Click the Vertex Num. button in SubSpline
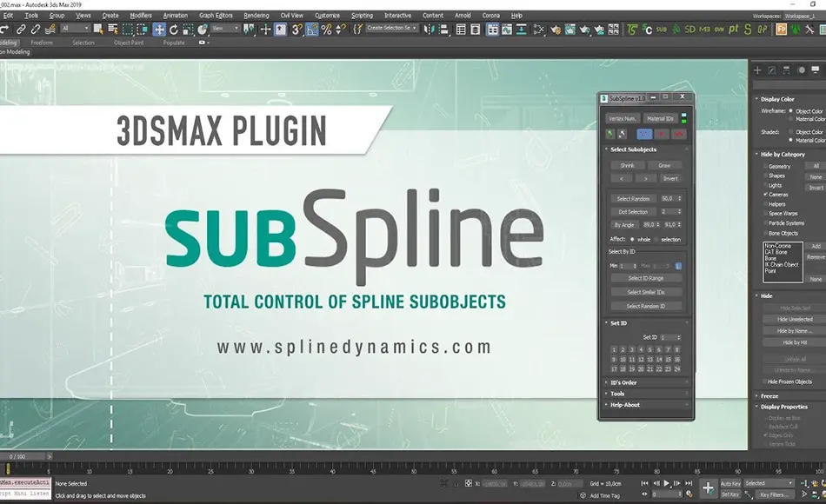Viewport: 826px width, 504px height. (x=622, y=116)
